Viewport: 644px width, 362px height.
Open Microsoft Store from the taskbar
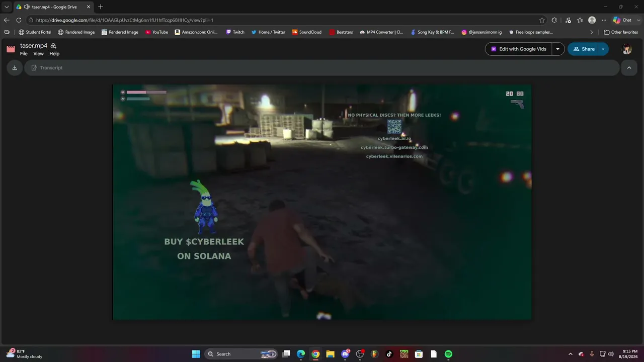click(419, 354)
